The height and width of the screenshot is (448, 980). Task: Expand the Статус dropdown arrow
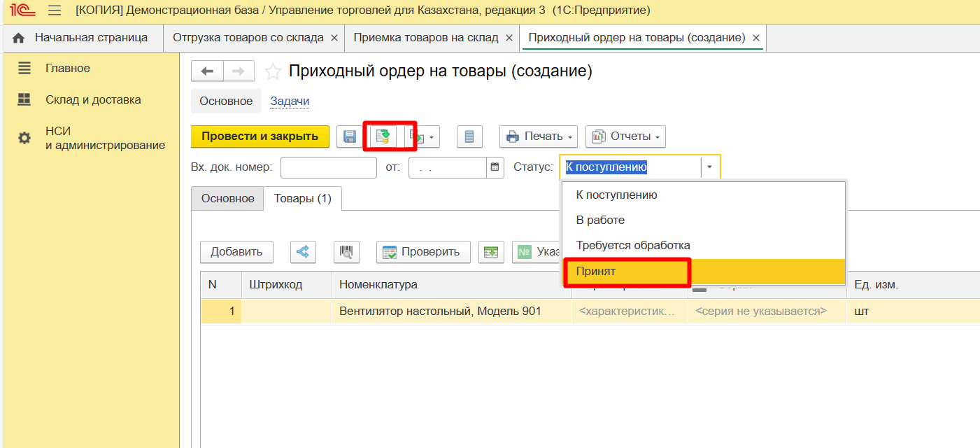pos(710,167)
